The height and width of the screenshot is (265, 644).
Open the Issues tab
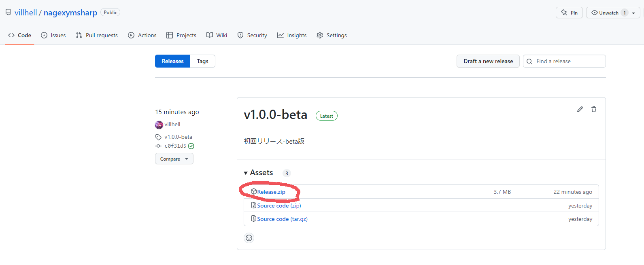point(53,35)
